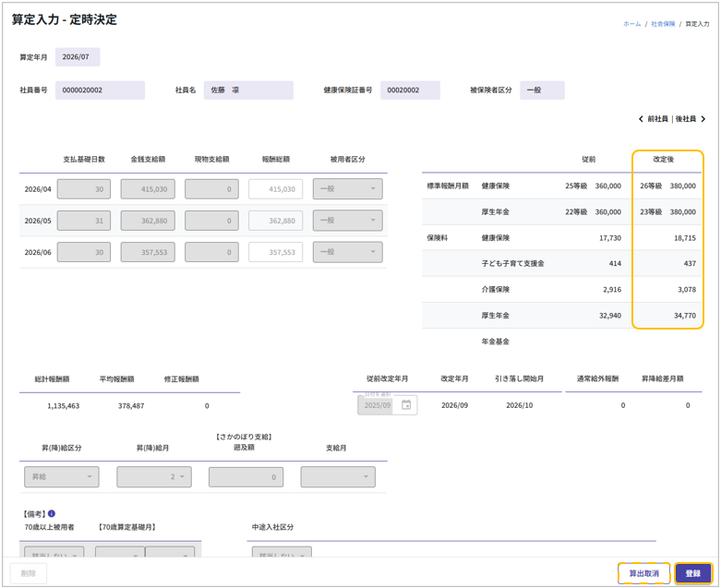Expand the 支給月 dropdown
The image size is (721, 588).
coord(338,477)
